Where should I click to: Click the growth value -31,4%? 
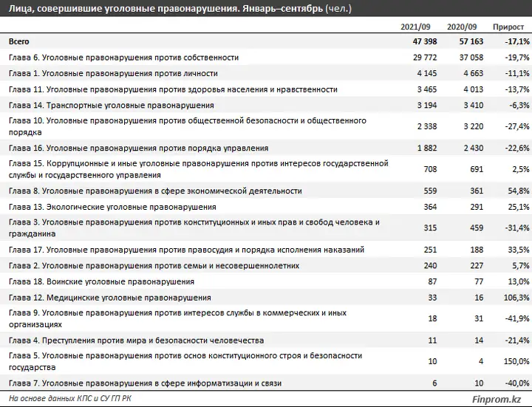tap(517, 228)
